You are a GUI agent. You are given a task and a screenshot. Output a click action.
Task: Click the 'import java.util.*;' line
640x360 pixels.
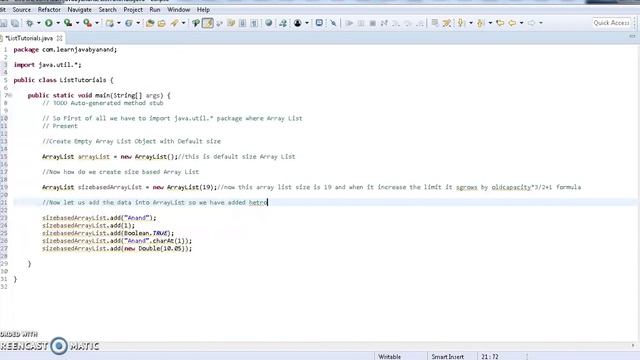point(47,65)
